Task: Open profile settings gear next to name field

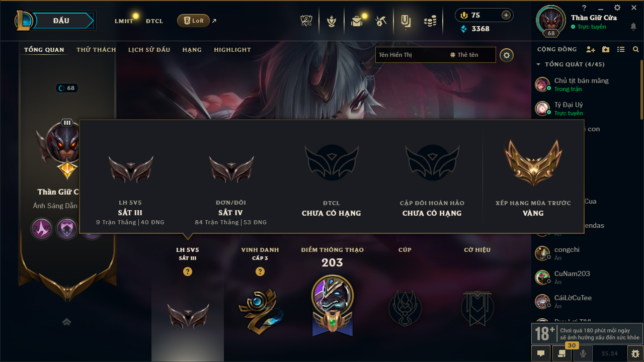Action: click(507, 55)
